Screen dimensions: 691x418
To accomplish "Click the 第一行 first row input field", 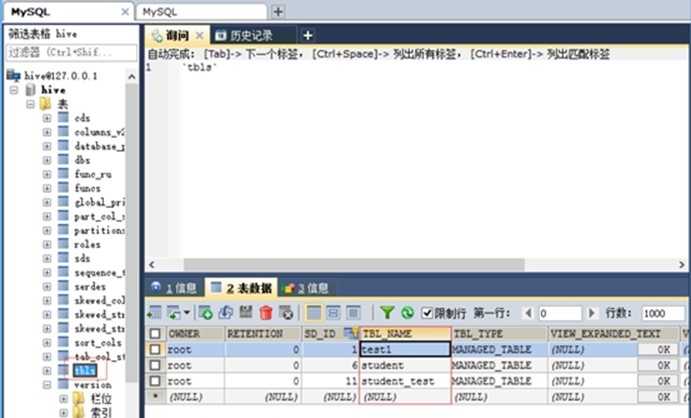I will pos(560,313).
